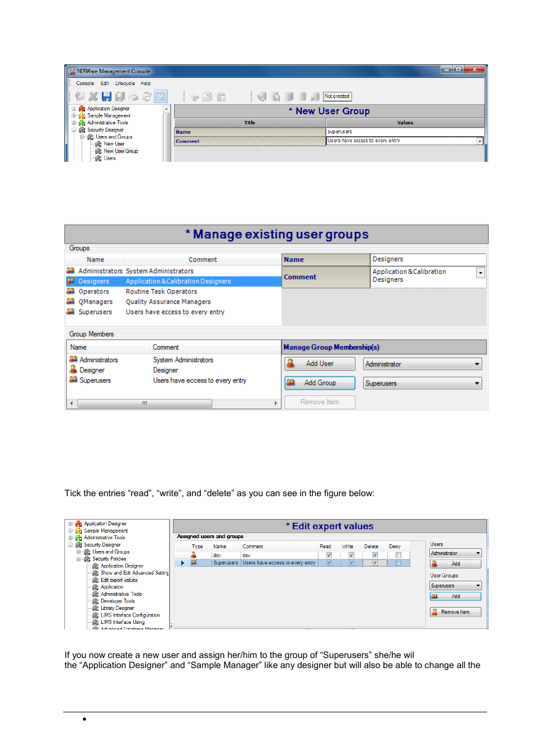This screenshot has width=534, height=756.
Task: Collapse Security Policies in the Edit expert values tree
Action: coord(79,559)
